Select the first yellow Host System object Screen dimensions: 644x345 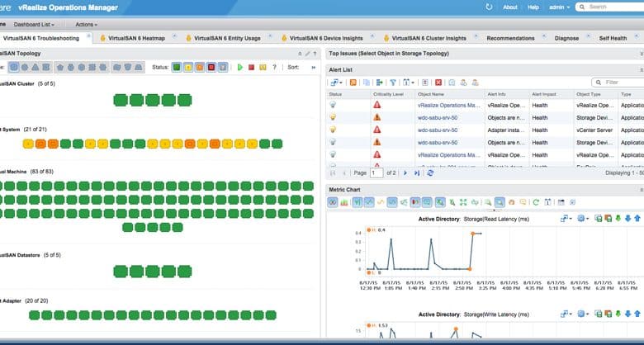pos(28,144)
